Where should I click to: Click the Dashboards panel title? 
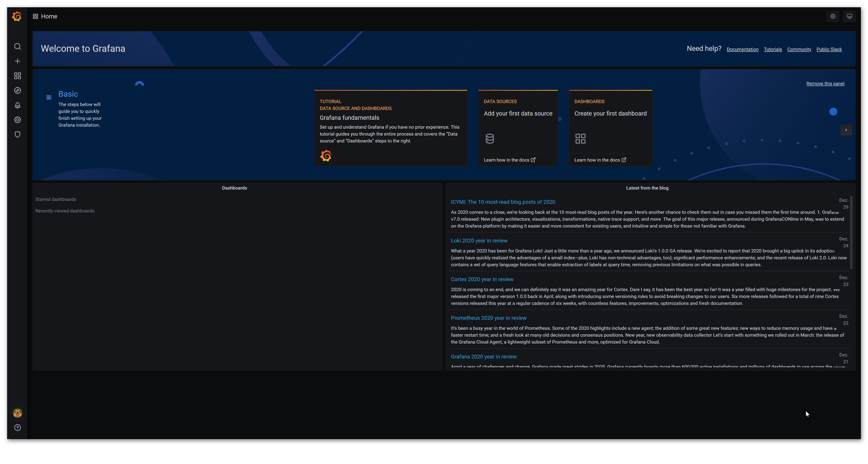(x=234, y=188)
